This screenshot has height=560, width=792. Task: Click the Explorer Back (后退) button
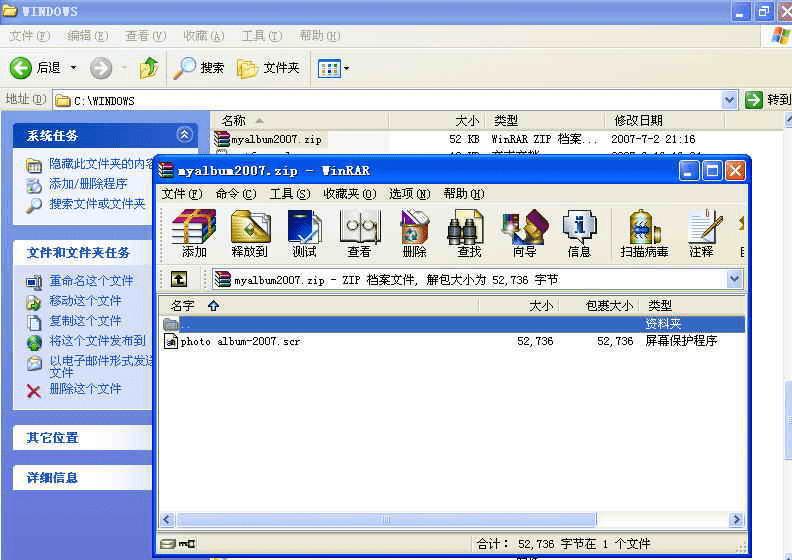35,68
